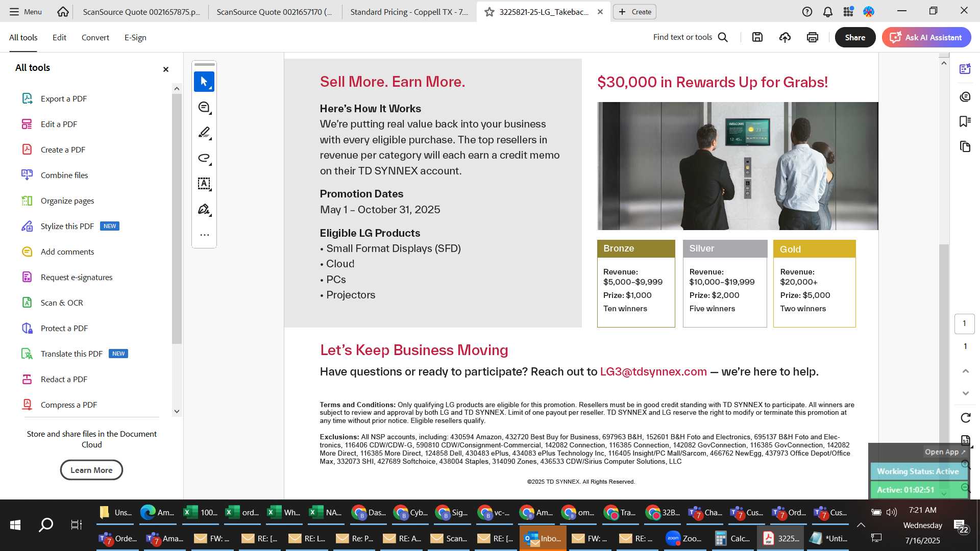Choose the Add comment tool in quick toolbar
The image size is (980, 551).
(x=204, y=107)
